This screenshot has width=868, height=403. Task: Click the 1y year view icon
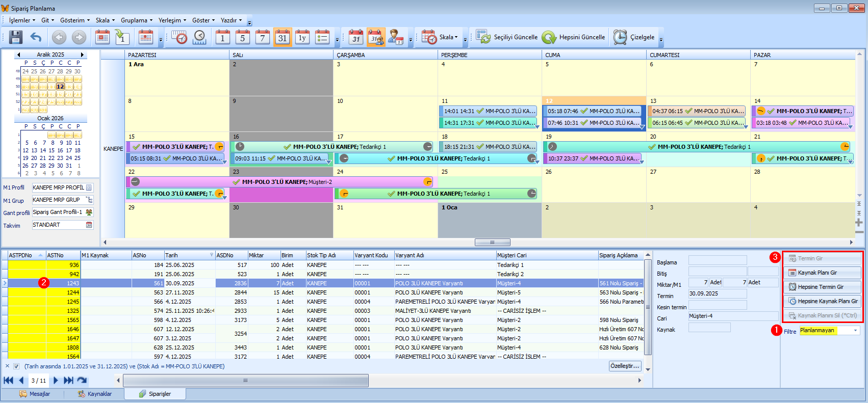click(x=302, y=37)
